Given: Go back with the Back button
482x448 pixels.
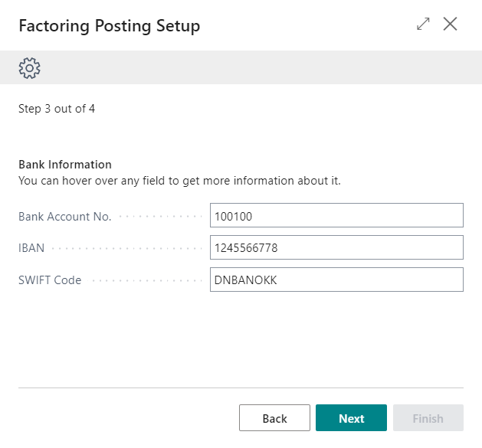Looking at the screenshot, I should pos(274,418).
